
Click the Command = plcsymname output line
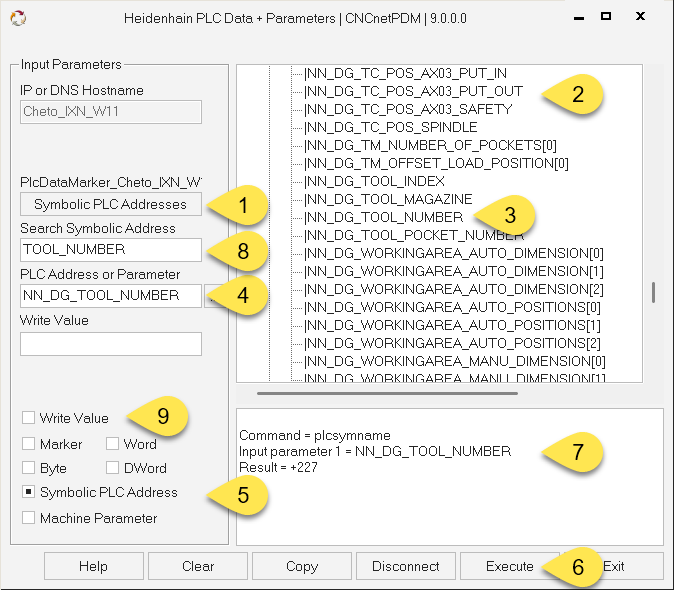(x=315, y=435)
